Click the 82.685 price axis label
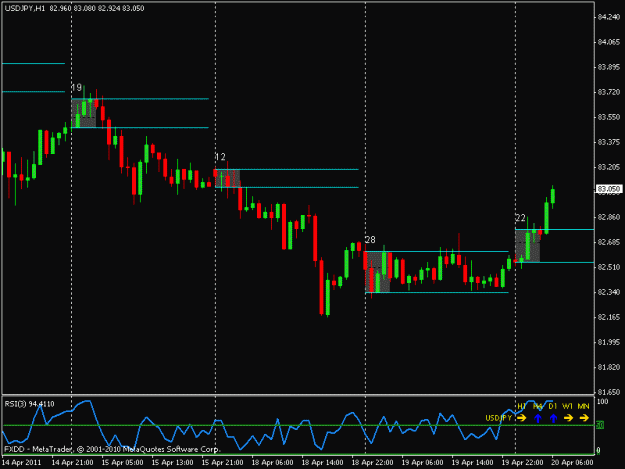The image size is (625, 469). (x=609, y=242)
